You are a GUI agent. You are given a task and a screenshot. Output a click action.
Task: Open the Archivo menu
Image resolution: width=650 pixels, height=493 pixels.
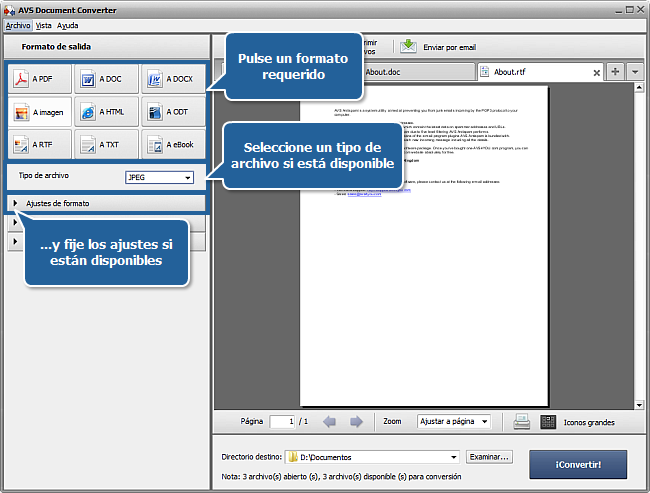(x=18, y=25)
